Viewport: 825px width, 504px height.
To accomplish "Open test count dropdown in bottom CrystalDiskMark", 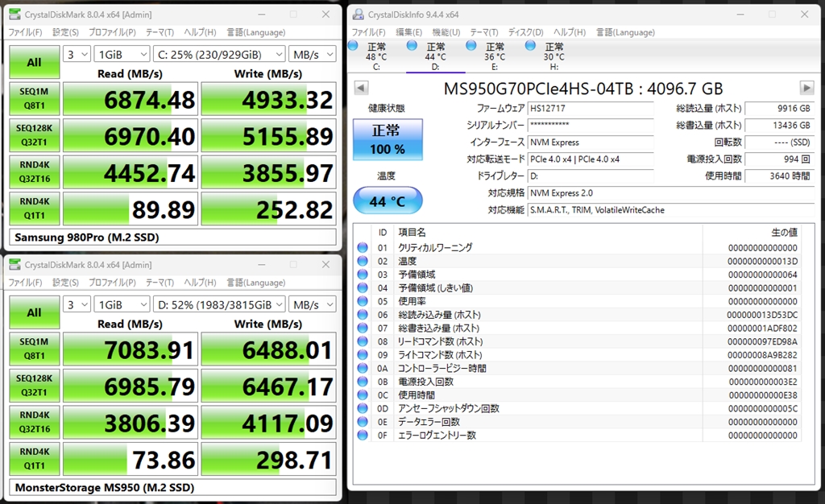I will tap(77, 304).
